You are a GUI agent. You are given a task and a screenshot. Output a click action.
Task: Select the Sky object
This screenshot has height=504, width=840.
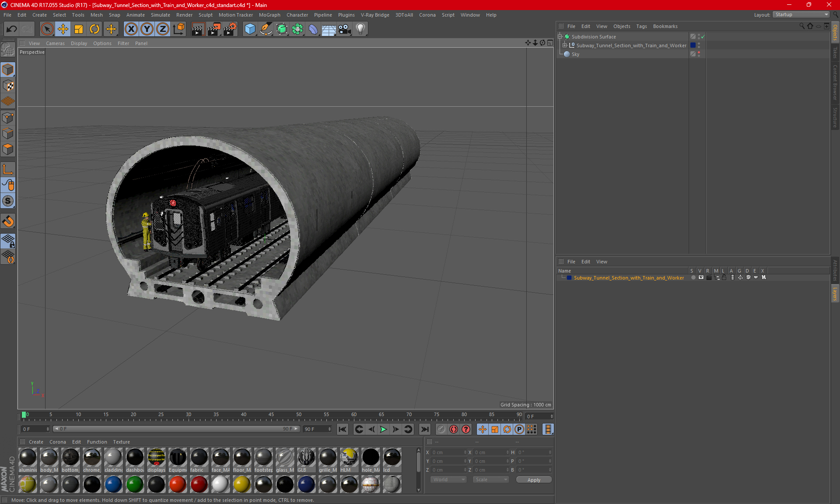tap(575, 54)
